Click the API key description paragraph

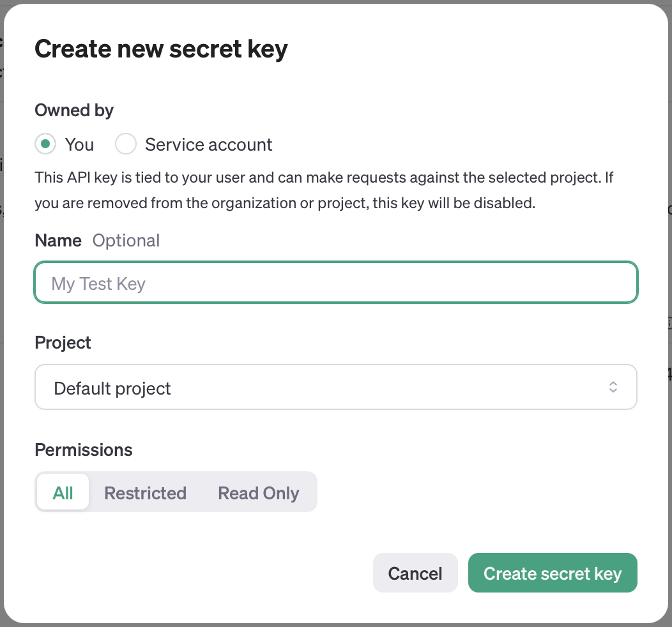324,190
